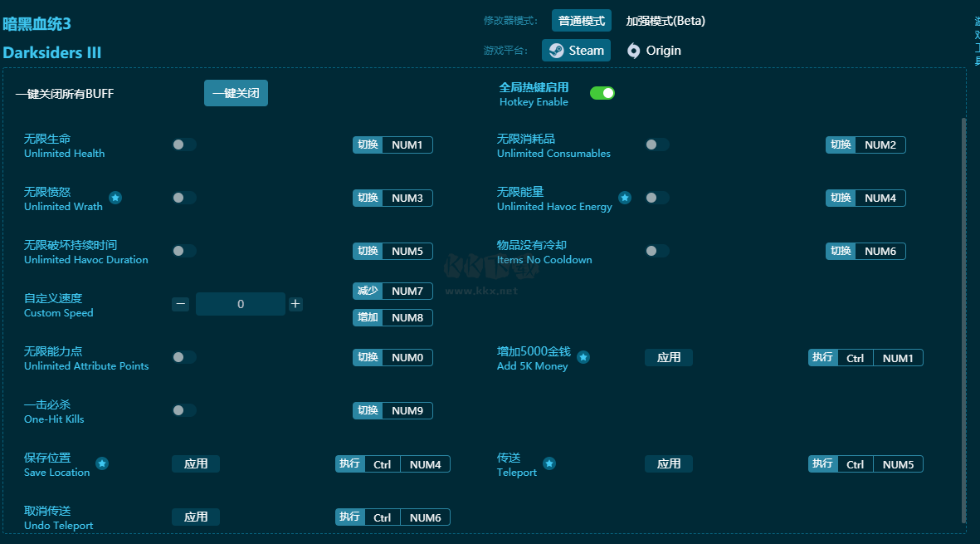Turn on Unlimited Wrath switch

pyautogui.click(x=184, y=198)
